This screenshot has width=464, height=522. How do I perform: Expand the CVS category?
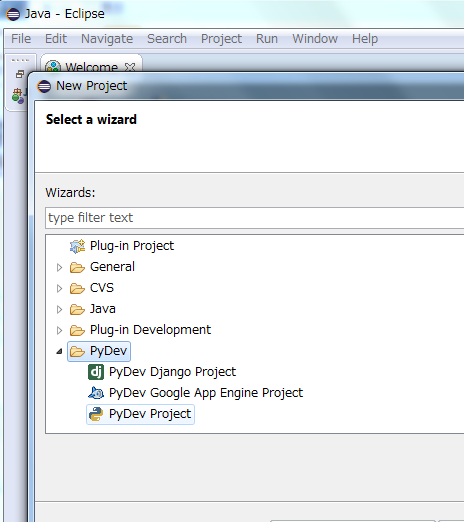point(59,288)
